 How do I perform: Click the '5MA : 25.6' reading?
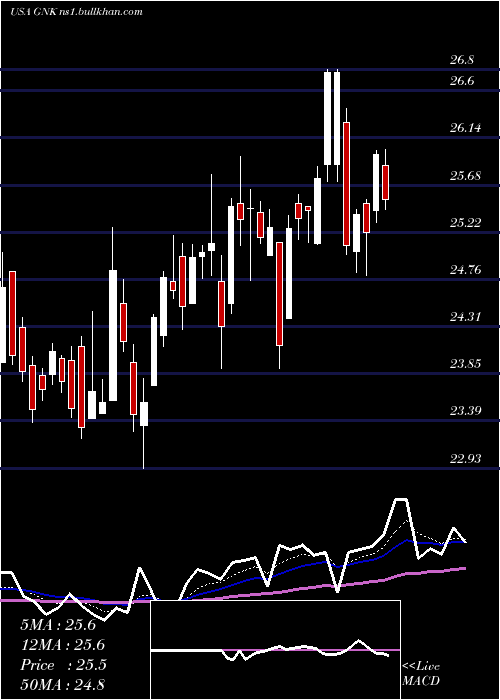(x=58, y=625)
